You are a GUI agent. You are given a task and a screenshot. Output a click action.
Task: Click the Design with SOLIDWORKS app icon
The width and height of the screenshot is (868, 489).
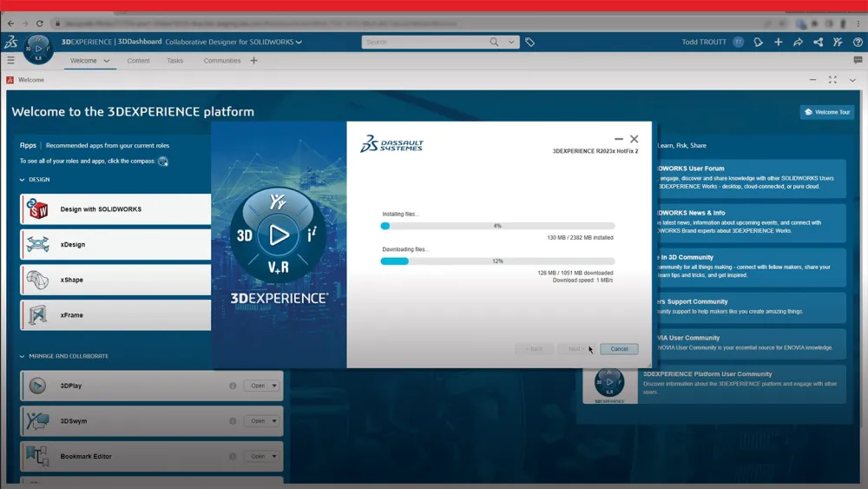(x=37, y=209)
